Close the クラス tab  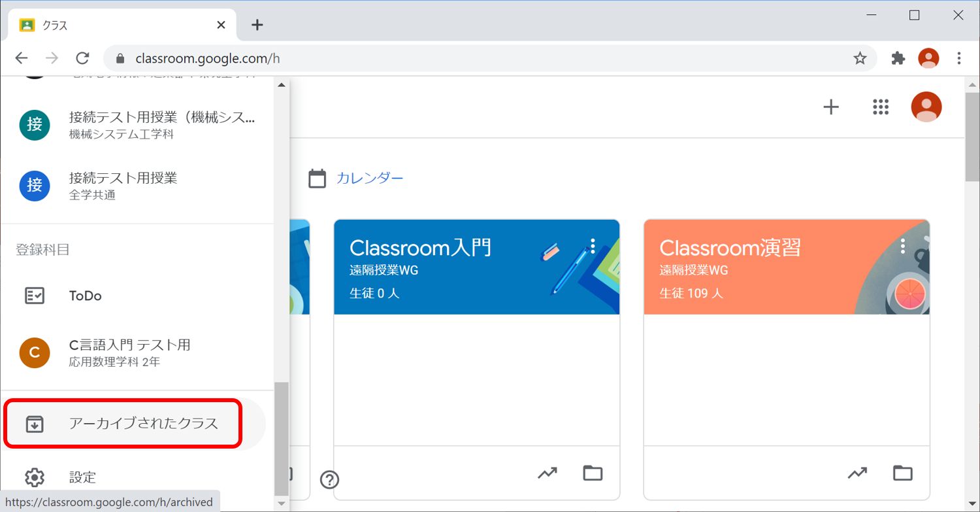click(221, 25)
